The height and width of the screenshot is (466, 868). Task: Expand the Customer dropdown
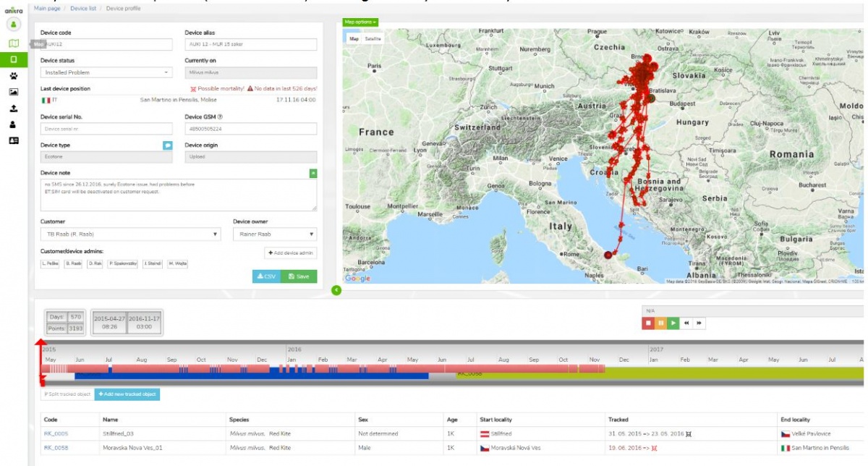point(130,234)
